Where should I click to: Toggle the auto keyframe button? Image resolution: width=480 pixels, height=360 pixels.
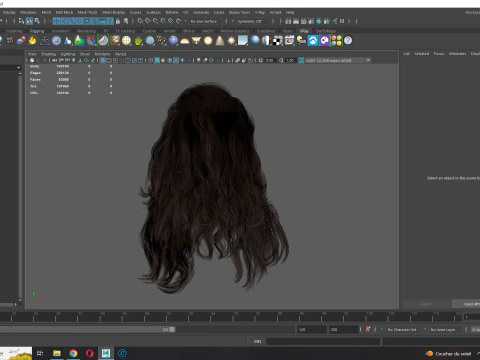pyautogui.click(x=368, y=329)
